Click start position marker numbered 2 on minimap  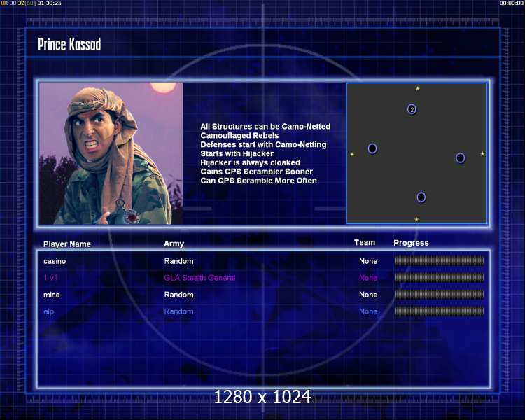click(412, 109)
